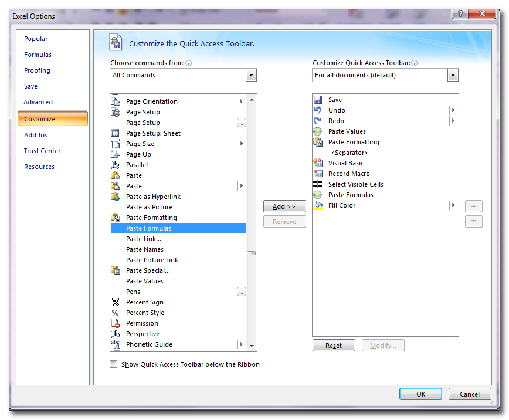This screenshot has height=420, width=509.
Task: Expand the Fill Color flyout arrow
Action: 452,205
